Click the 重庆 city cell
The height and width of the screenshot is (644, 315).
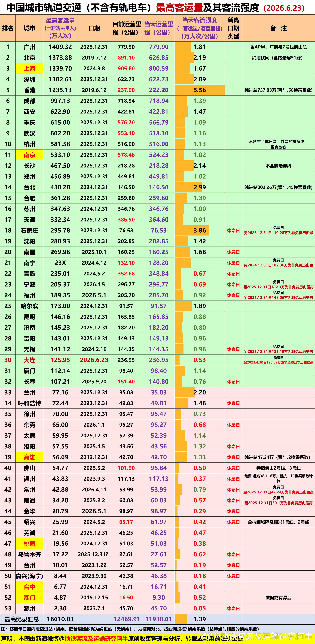coord(30,122)
